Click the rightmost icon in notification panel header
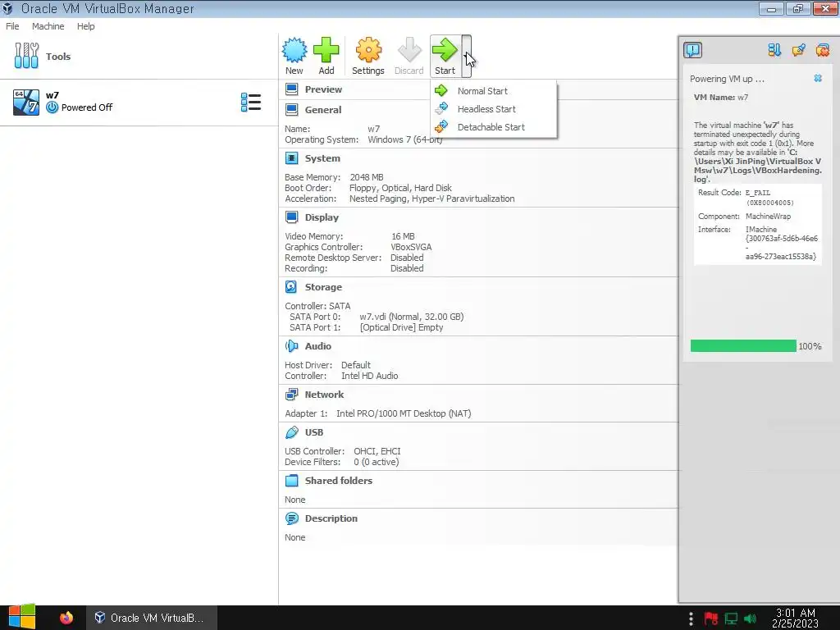The height and width of the screenshot is (630, 840). pos(822,50)
